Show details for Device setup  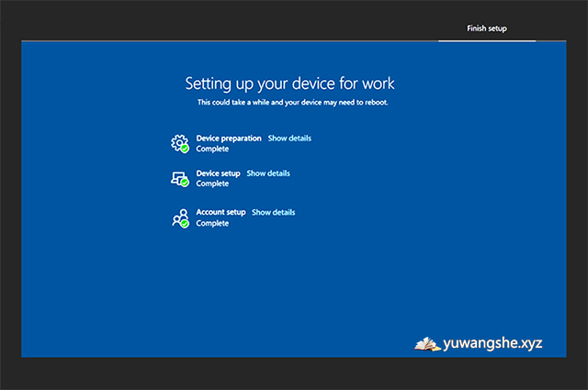tap(268, 173)
